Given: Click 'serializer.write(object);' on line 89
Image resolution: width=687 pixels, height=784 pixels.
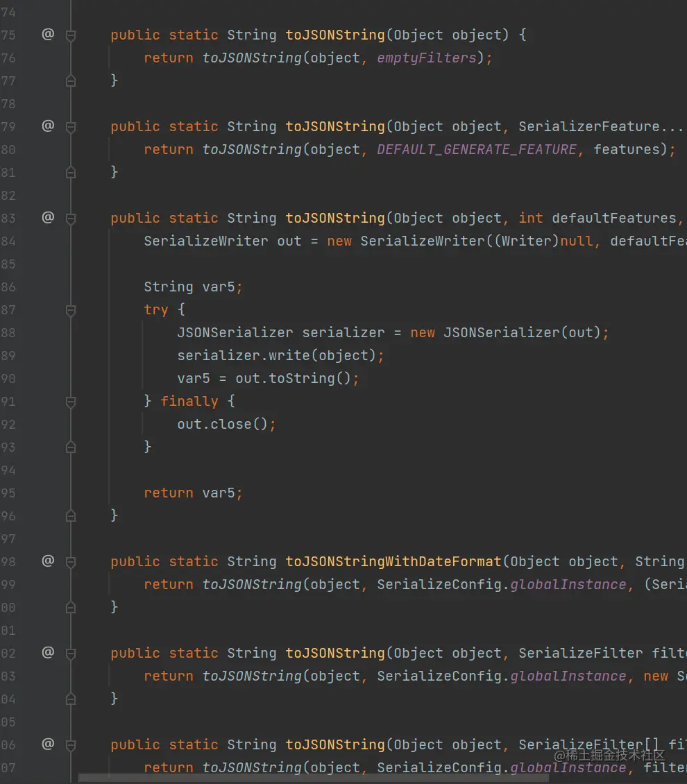Looking at the screenshot, I should 280,355.
